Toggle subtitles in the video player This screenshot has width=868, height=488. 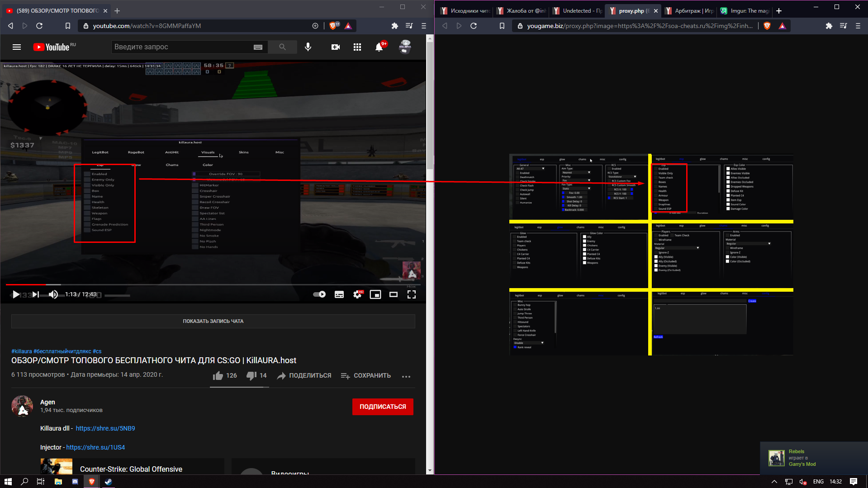click(x=339, y=294)
